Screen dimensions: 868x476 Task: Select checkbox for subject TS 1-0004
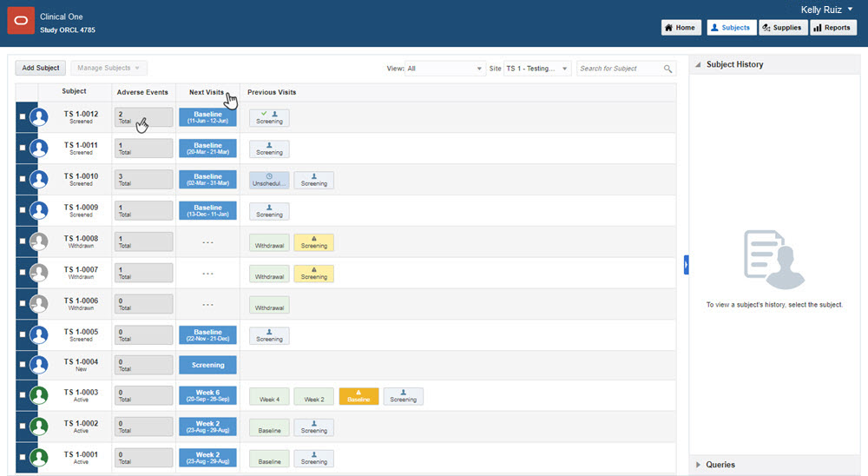pos(23,364)
